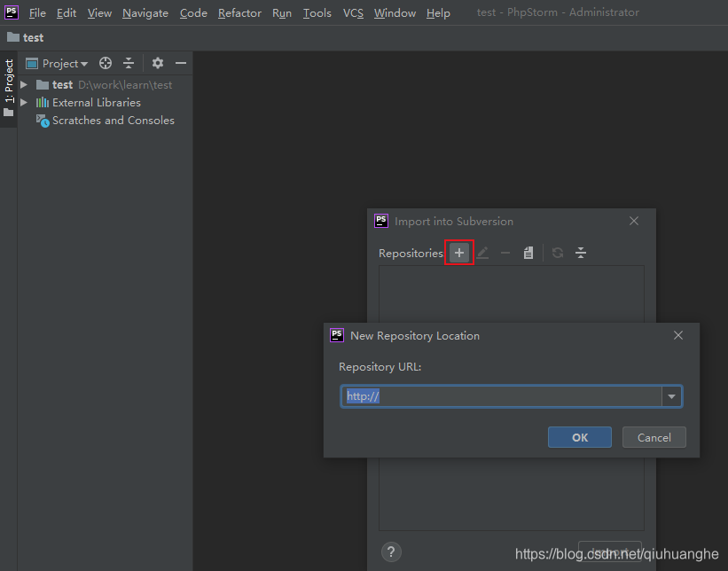
Task: Open the Run menu
Action: coord(282,13)
